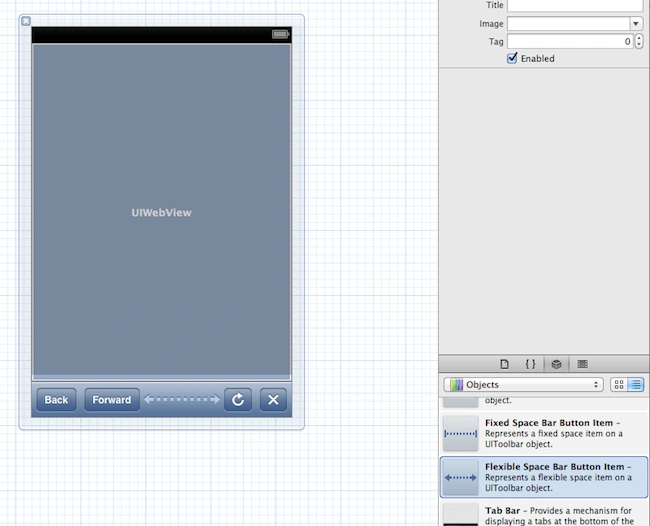Open the Object library cube tab

(x=556, y=364)
